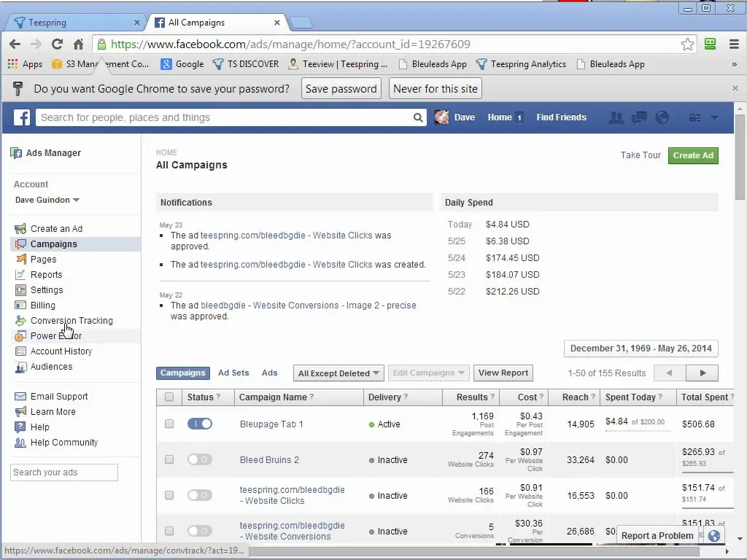Bookmark this page with the star icon
This screenshot has height=560, width=747.
point(687,44)
